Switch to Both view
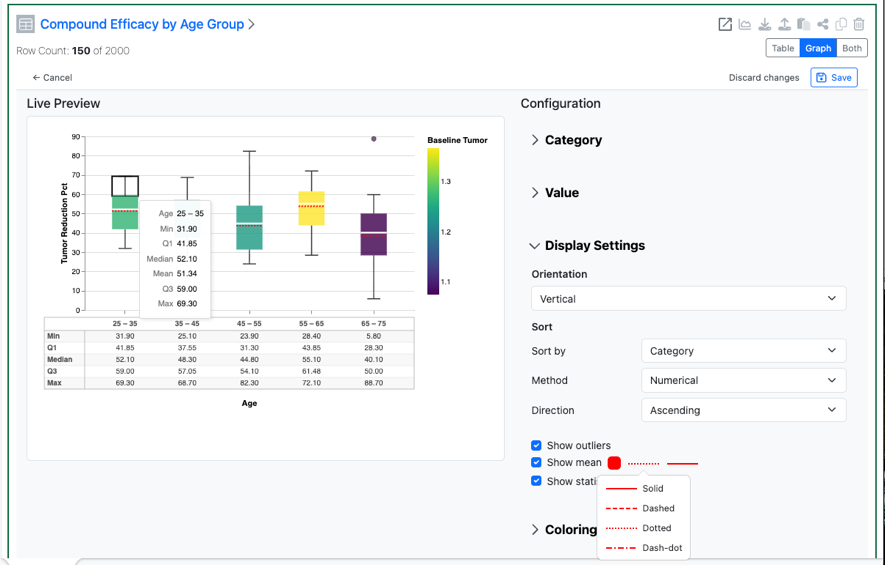 pyautogui.click(x=852, y=49)
